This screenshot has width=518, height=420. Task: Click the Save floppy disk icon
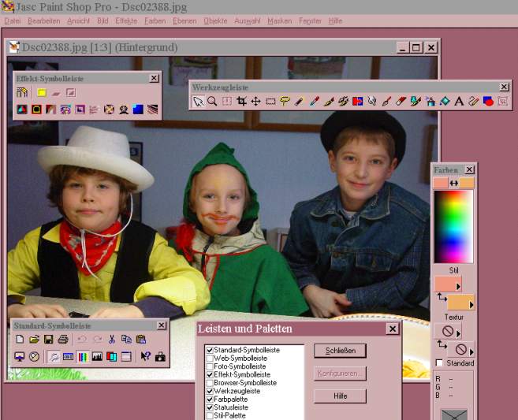click(49, 339)
